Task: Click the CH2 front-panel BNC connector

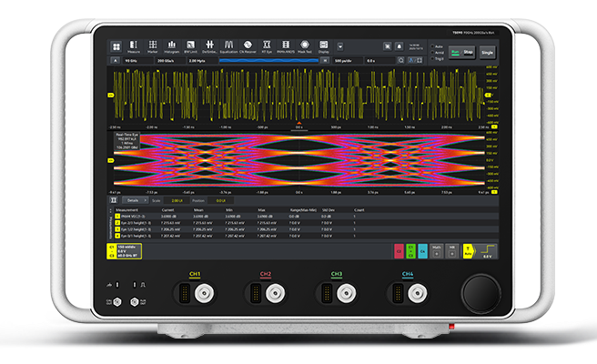Action: (275, 294)
